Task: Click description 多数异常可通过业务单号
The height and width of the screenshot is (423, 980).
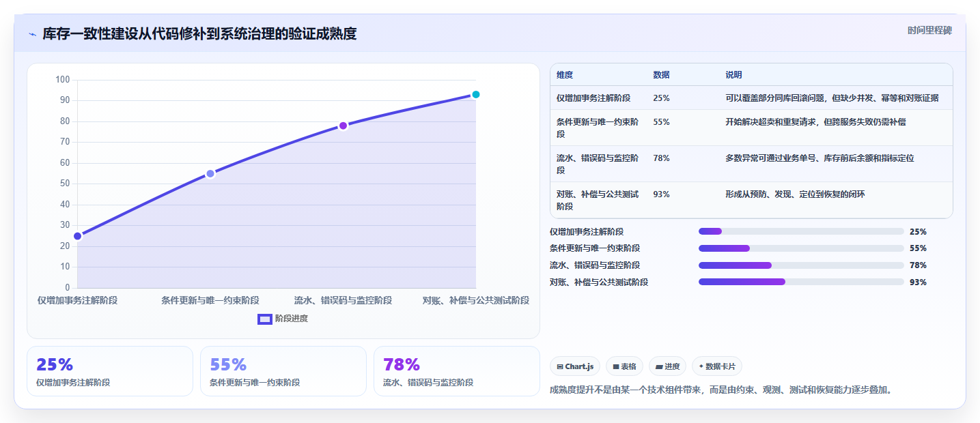Action: click(820, 158)
